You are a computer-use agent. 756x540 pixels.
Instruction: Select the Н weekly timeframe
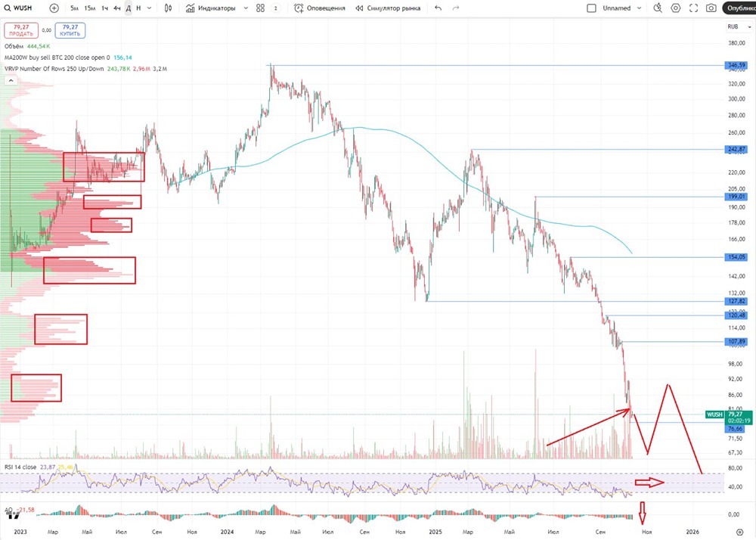(x=138, y=8)
